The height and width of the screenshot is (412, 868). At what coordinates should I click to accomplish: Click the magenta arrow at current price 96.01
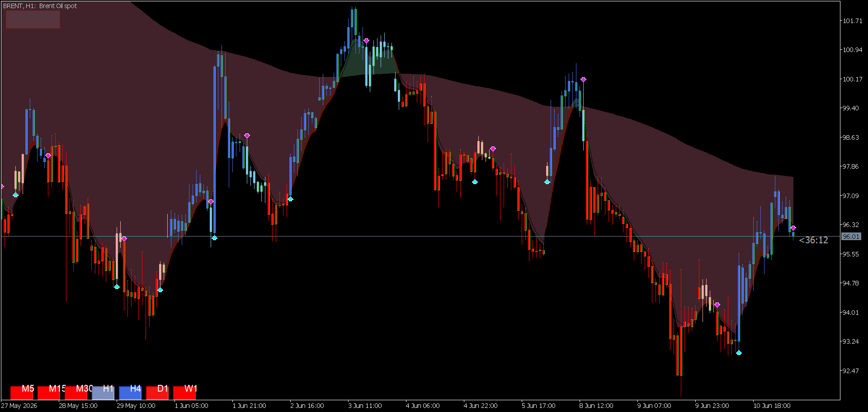point(793,228)
